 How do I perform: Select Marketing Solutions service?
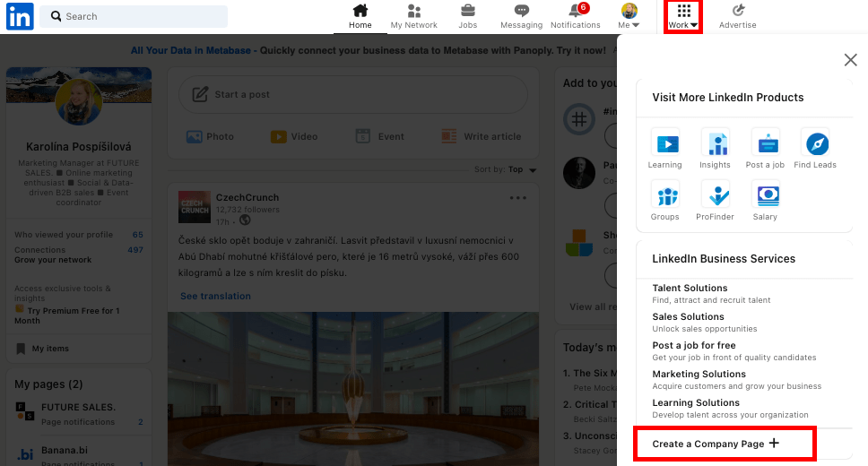tap(699, 375)
